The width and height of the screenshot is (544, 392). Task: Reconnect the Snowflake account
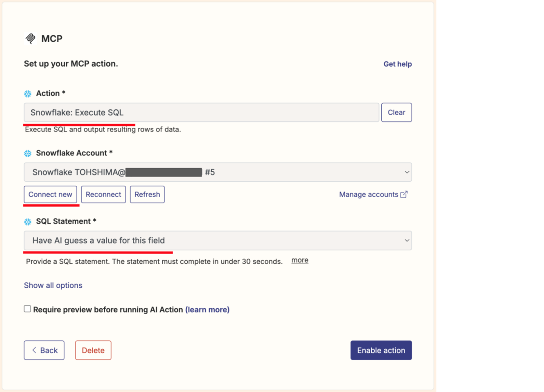(103, 194)
